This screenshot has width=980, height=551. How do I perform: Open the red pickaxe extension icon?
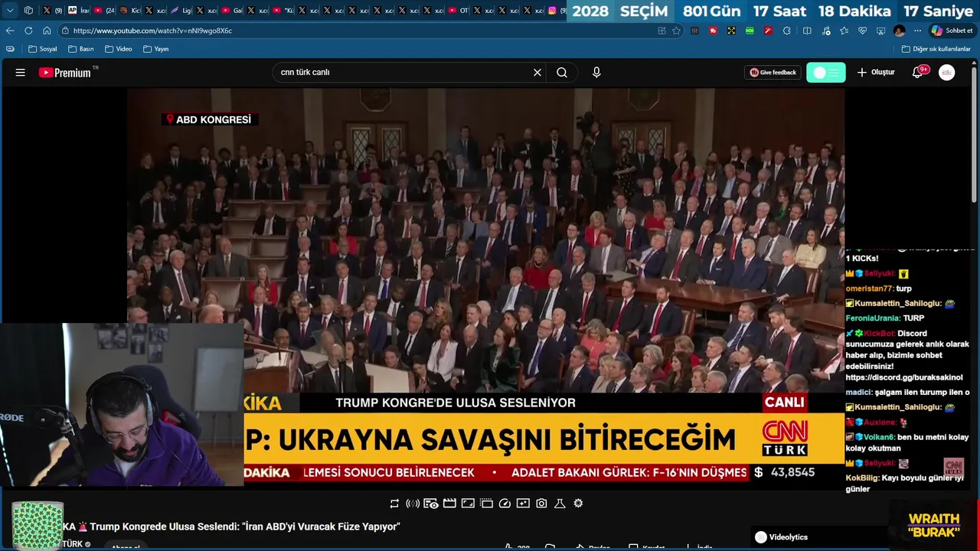(767, 31)
